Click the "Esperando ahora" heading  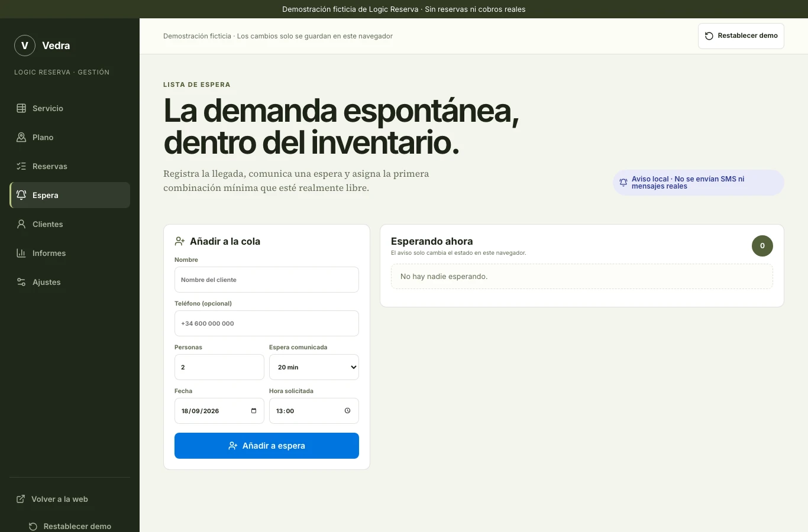pyautogui.click(x=432, y=241)
